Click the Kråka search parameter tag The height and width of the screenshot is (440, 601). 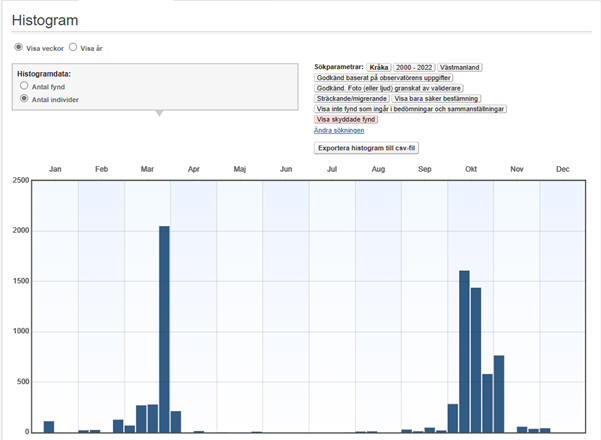click(379, 67)
